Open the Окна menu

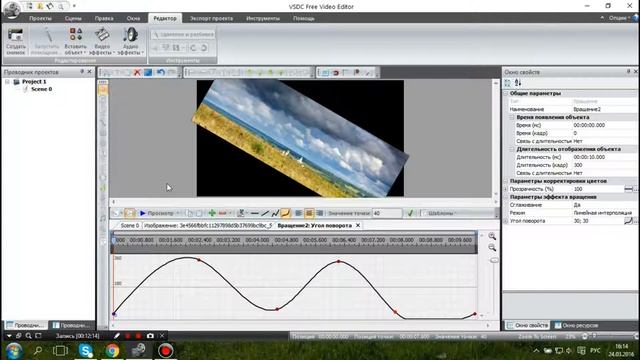tap(133, 18)
